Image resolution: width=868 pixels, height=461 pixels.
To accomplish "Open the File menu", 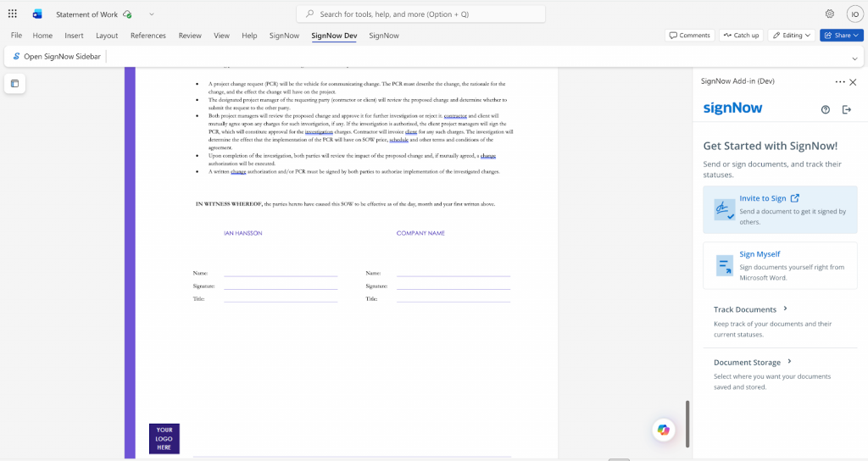I will click(17, 36).
